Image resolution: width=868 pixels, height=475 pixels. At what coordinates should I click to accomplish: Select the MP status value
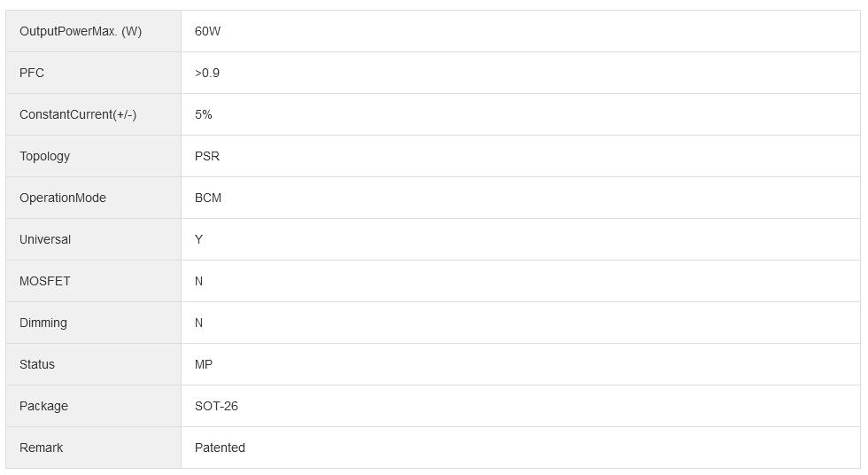[204, 364]
